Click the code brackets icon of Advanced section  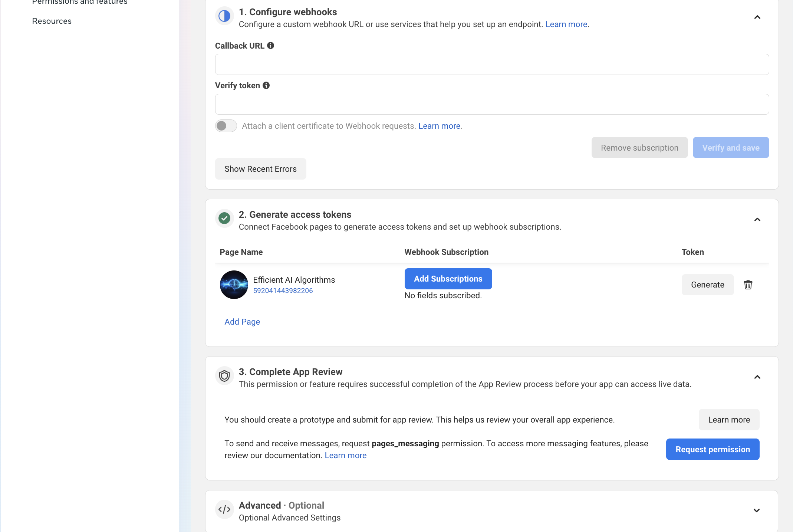click(224, 509)
